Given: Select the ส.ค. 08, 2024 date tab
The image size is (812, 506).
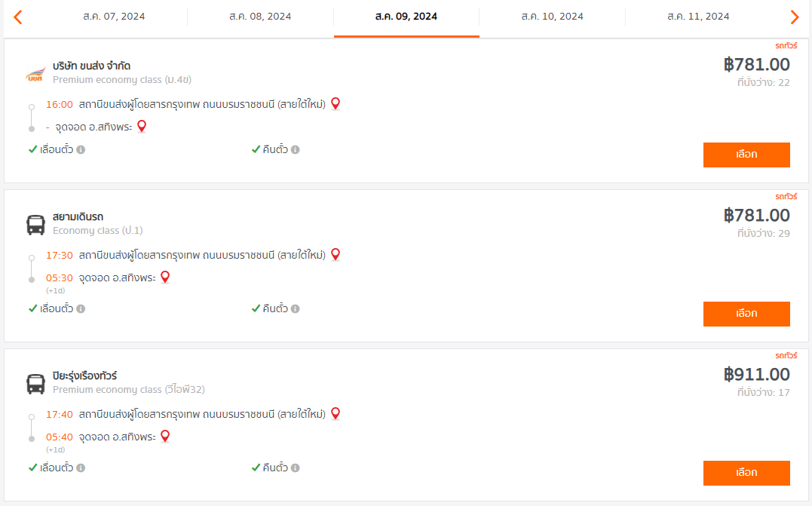Looking at the screenshot, I should point(260,17).
